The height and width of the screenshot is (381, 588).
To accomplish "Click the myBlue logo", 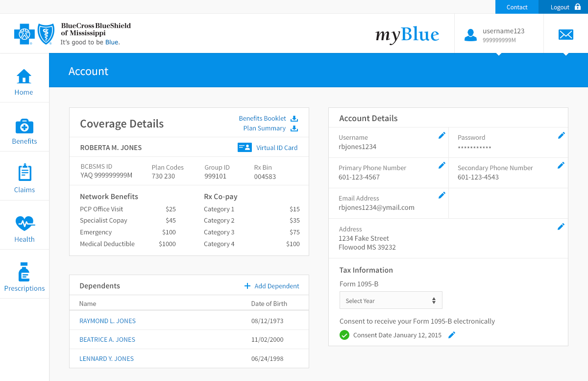I will (x=407, y=34).
